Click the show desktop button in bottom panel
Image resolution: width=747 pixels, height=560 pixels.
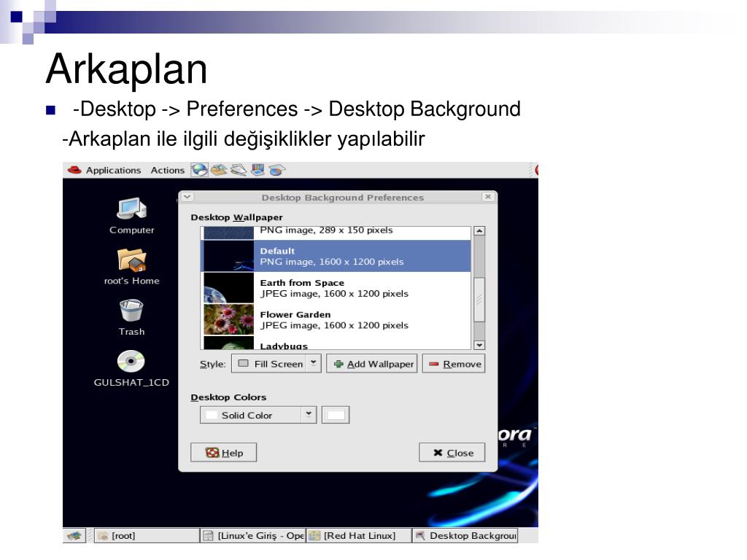(74, 536)
